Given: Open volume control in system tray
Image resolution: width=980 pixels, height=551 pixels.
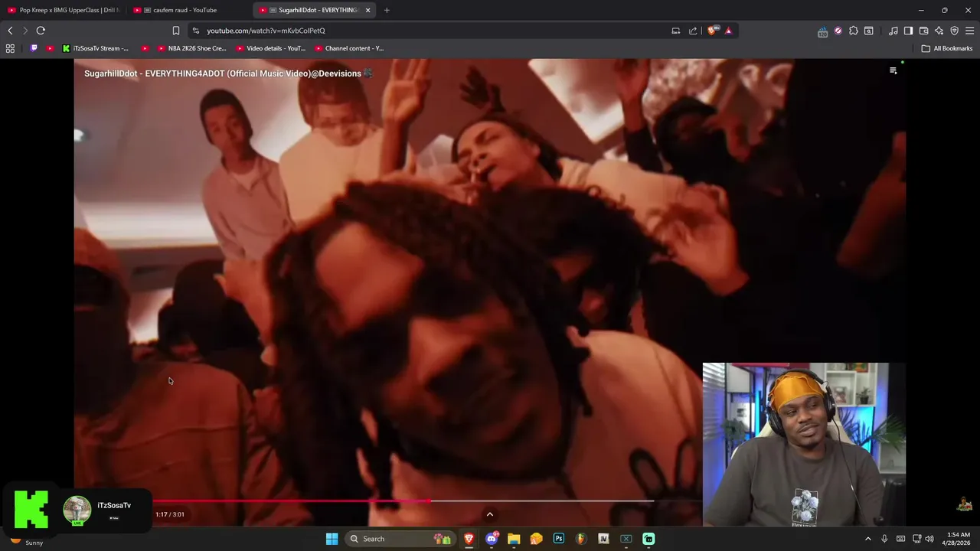Looking at the screenshot, I should pyautogui.click(x=929, y=539).
